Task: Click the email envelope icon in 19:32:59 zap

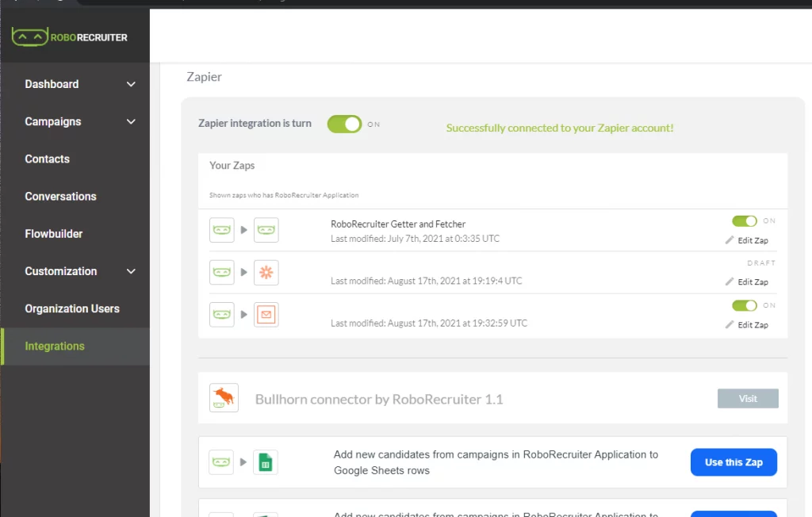Action: (266, 315)
